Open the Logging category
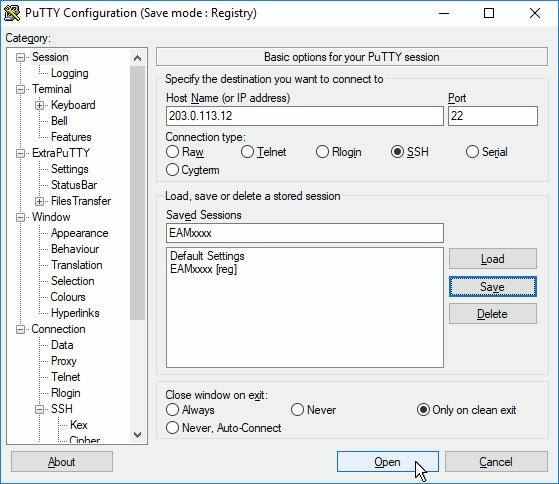Image resolution: width=559 pixels, height=484 pixels. pyautogui.click(x=70, y=73)
